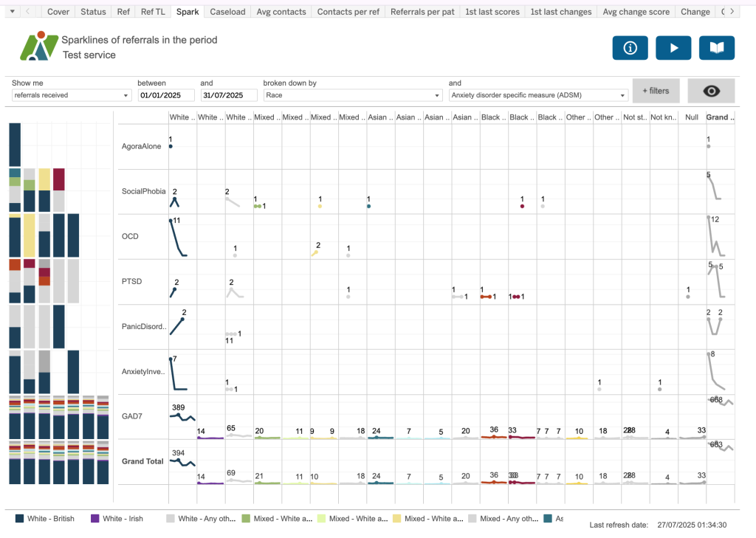Screen dimensions: 756x538
Task: Click the previous tabs arrow
Action: (28, 12)
